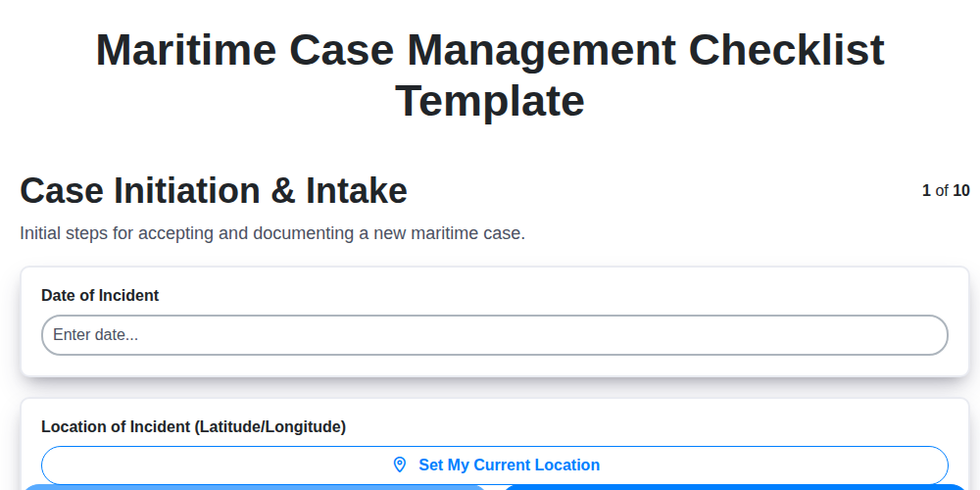Click the "Initial steps for accepting" description text
Screen dimensions: 980x490
point(272,234)
